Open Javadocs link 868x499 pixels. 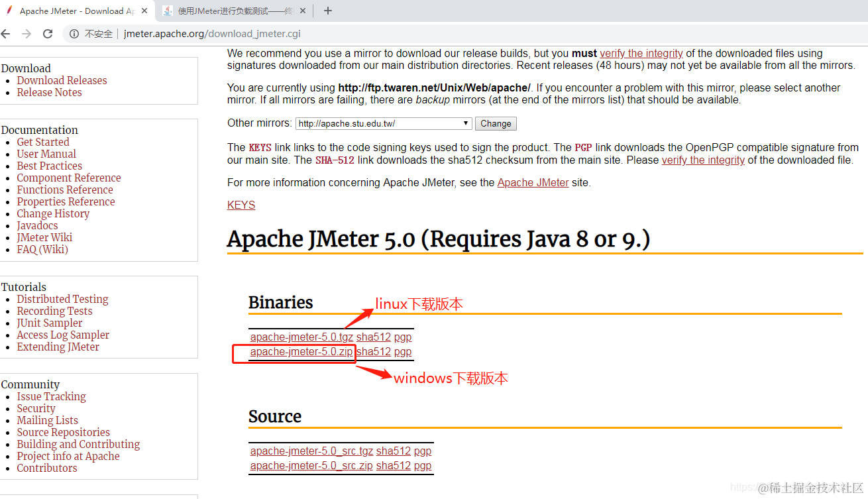point(37,225)
